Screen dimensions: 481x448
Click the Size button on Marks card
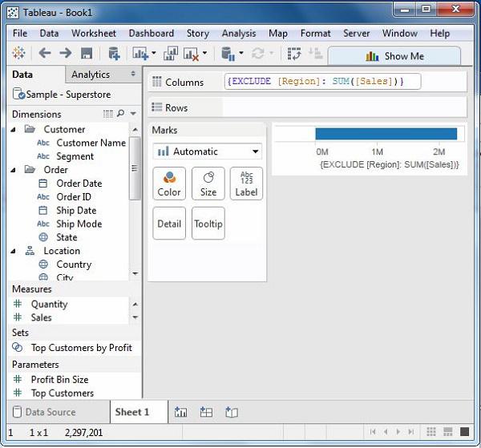tap(208, 184)
